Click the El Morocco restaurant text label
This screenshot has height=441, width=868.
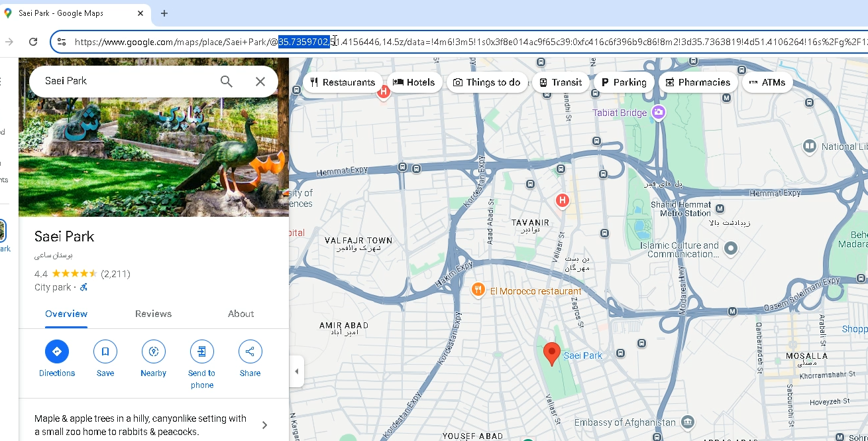536,291
